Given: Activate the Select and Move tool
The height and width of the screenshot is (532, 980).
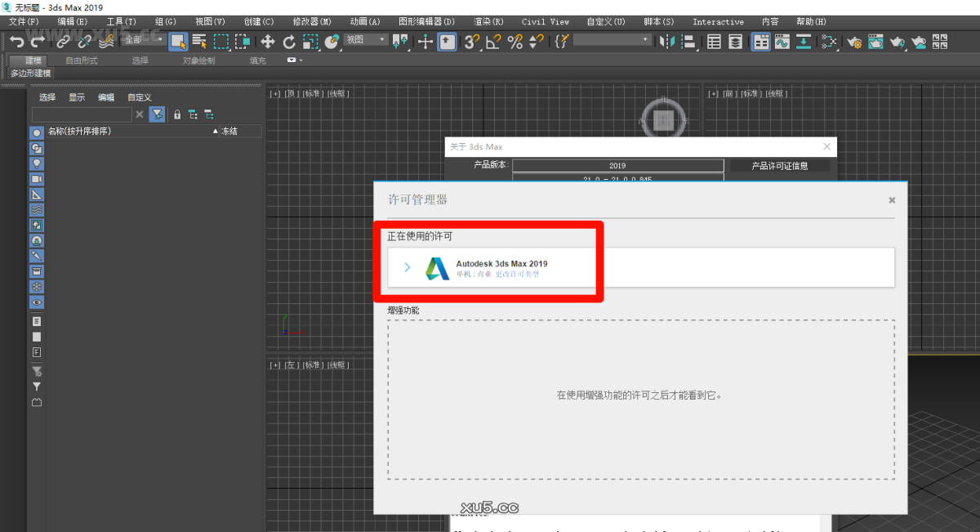Looking at the screenshot, I should point(269,40).
